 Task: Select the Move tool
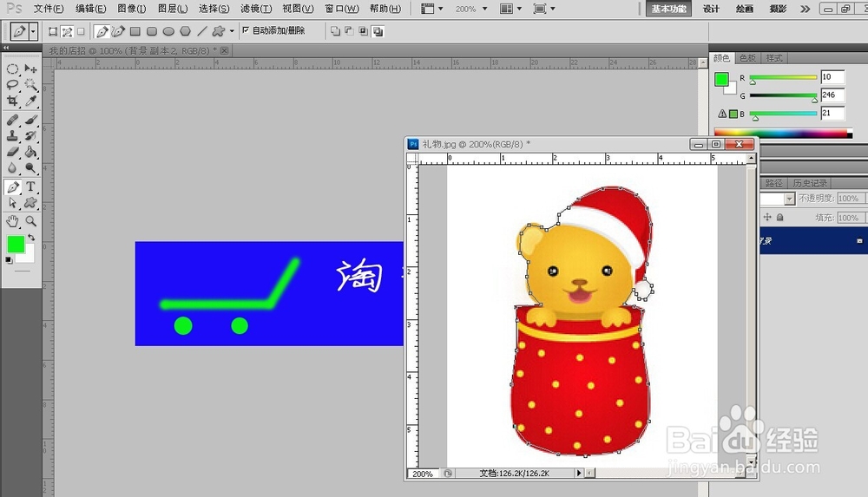tap(31, 69)
